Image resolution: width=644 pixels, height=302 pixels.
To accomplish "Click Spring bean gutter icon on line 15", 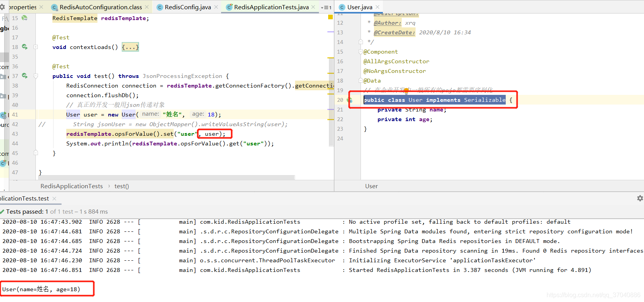I will (x=25, y=18).
